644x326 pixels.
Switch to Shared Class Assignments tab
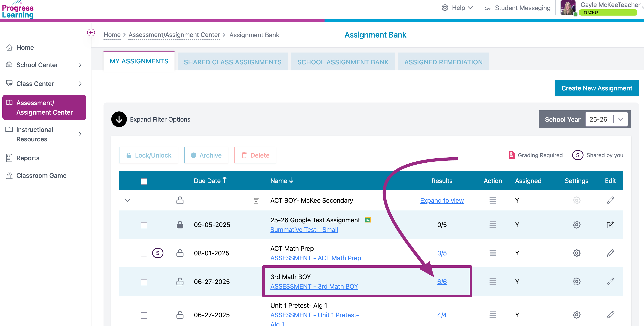click(x=233, y=62)
